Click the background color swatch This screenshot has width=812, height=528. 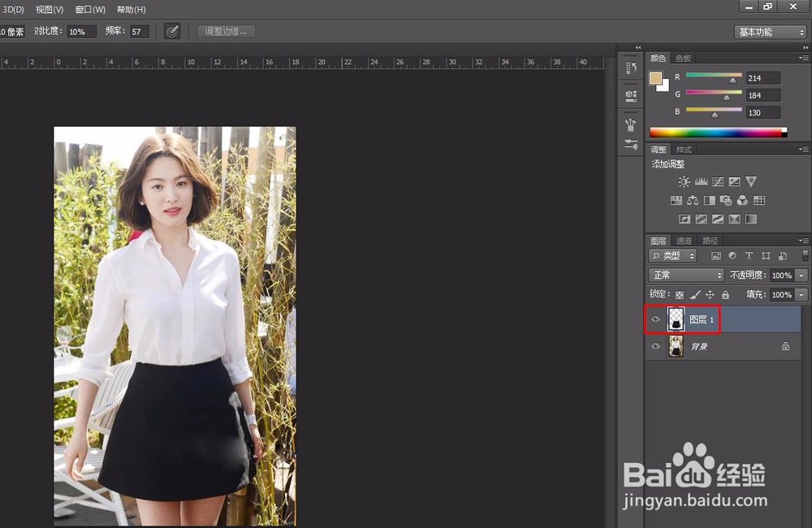pos(664,87)
